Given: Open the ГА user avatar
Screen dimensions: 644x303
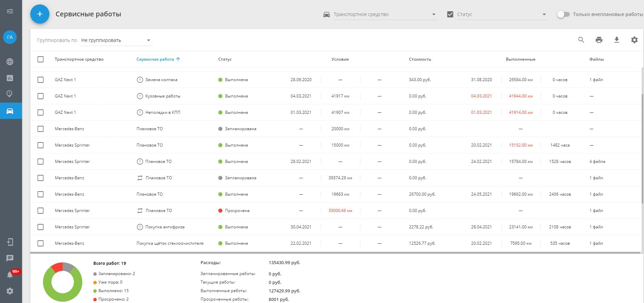Looking at the screenshot, I should tap(10, 37).
